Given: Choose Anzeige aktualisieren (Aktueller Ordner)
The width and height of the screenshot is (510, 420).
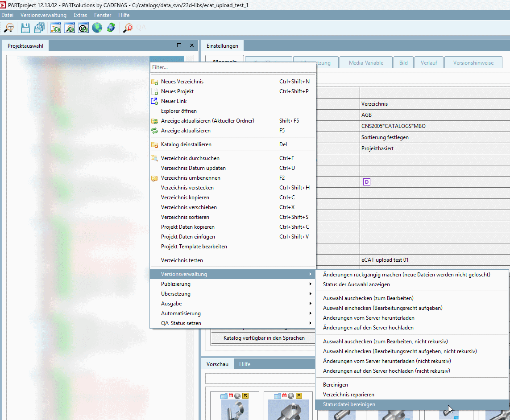Looking at the screenshot, I should click(232, 120).
